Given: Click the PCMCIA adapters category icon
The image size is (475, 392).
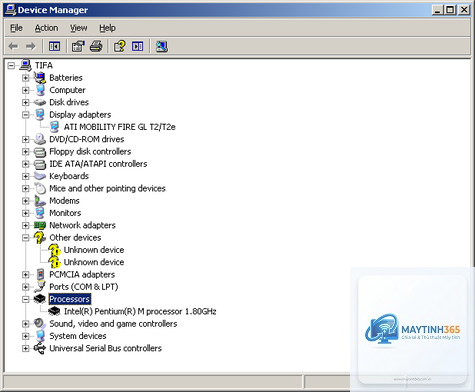Looking at the screenshot, I should pyautogui.click(x=40, y=274).
